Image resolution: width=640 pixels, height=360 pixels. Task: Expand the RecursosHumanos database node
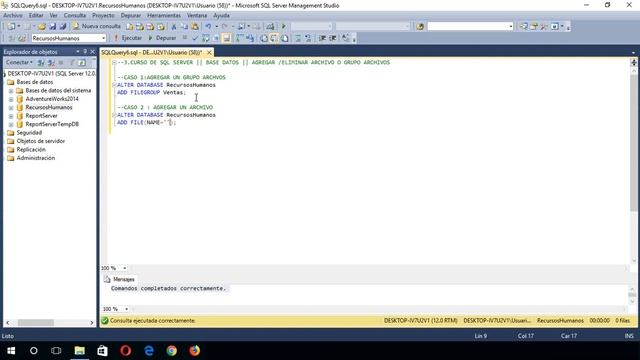pos(11,108)
